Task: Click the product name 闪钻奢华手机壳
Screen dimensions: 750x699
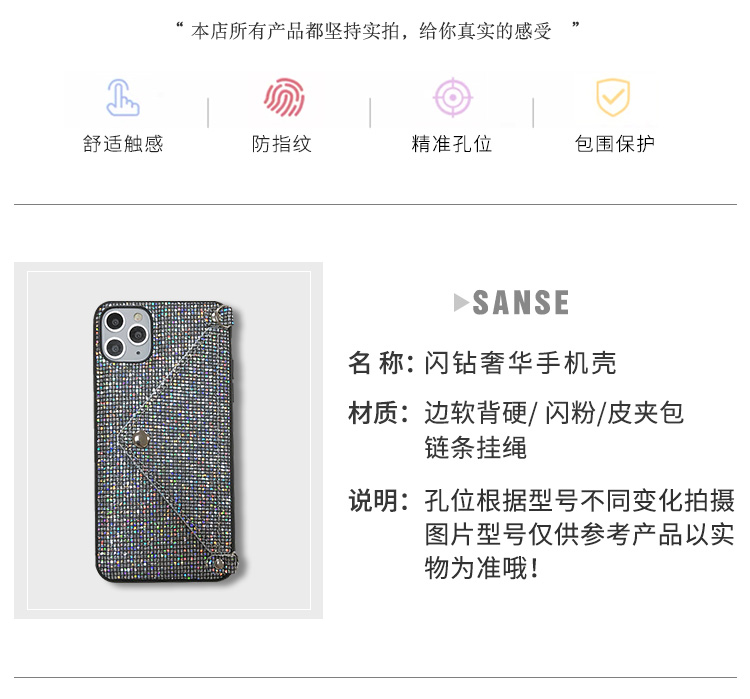Action: 520,363
